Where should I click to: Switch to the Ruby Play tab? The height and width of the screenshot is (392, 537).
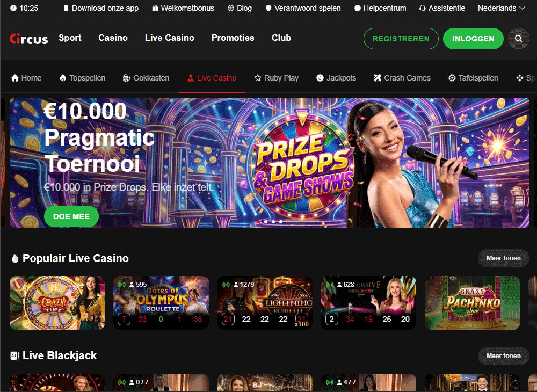(277, 78)
